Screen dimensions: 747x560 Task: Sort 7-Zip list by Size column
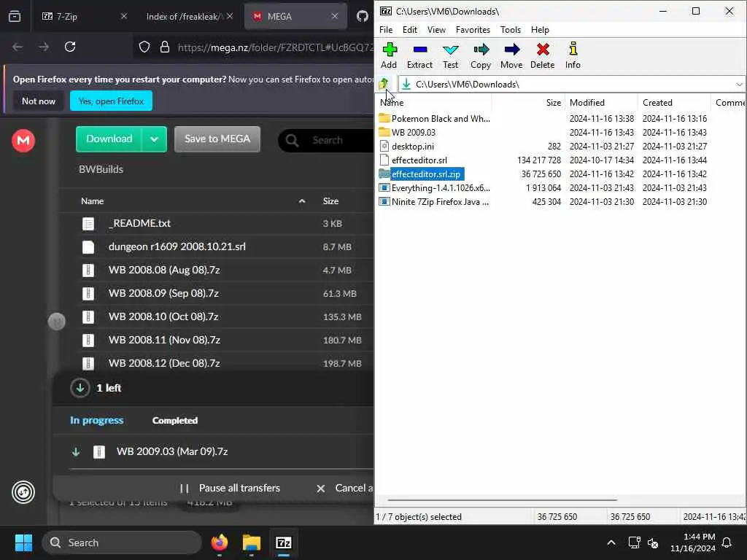tap(528, 102)
